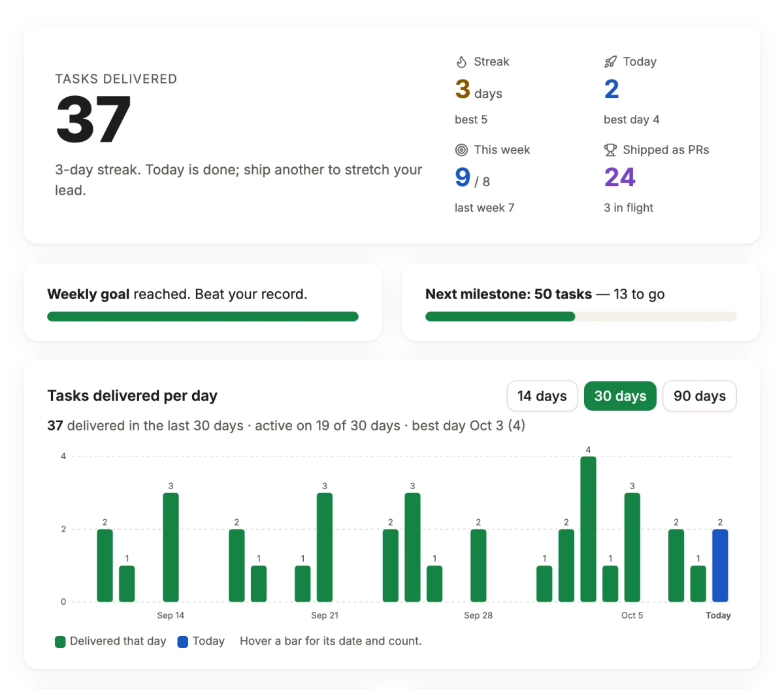Image resolution: width=784 pixels, height=689 pixels.
Task: Select the 30 days range button
Action: tap(620, 396)
